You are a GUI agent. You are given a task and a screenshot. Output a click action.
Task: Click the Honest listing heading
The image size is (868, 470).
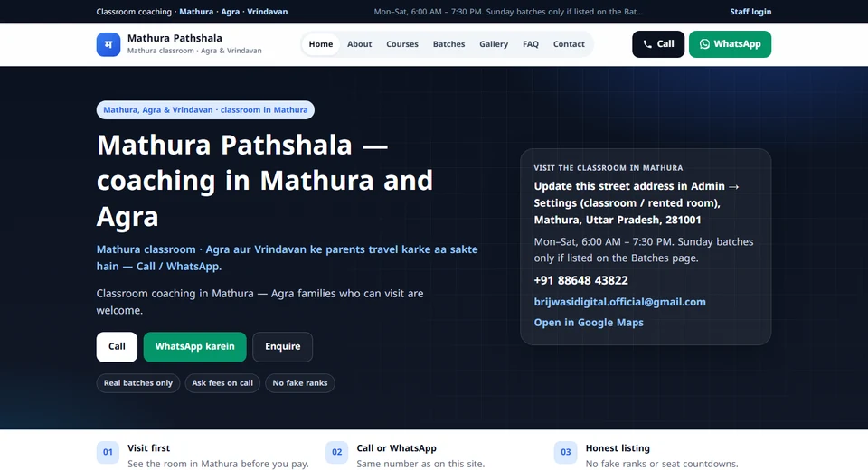point(618,448)
